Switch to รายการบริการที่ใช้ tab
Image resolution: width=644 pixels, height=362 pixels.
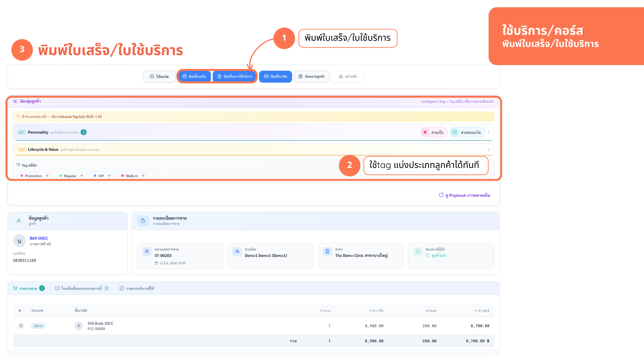click(x=137, y=289)
